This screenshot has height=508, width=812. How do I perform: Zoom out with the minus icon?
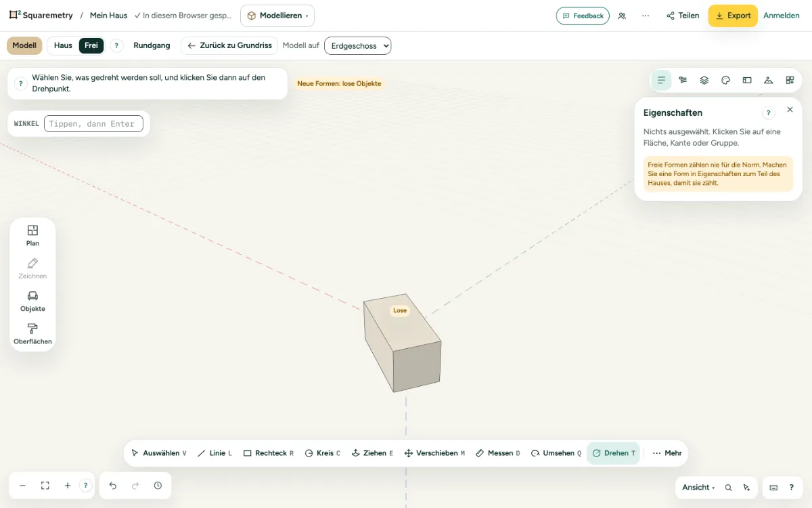coord(22,486)
